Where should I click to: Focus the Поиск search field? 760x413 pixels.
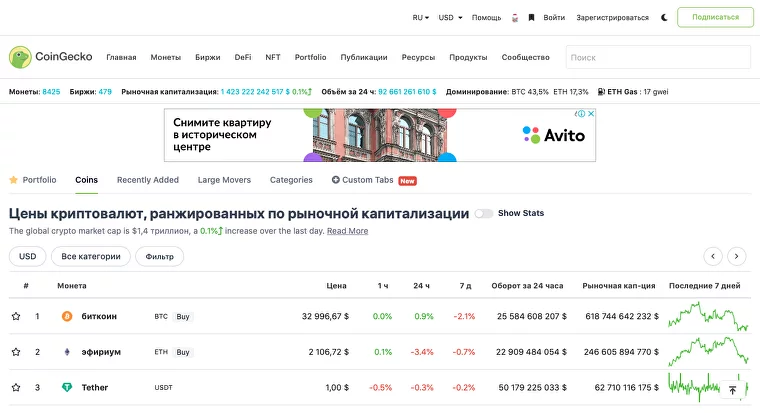pyautogui.click(x=658, y=57)
